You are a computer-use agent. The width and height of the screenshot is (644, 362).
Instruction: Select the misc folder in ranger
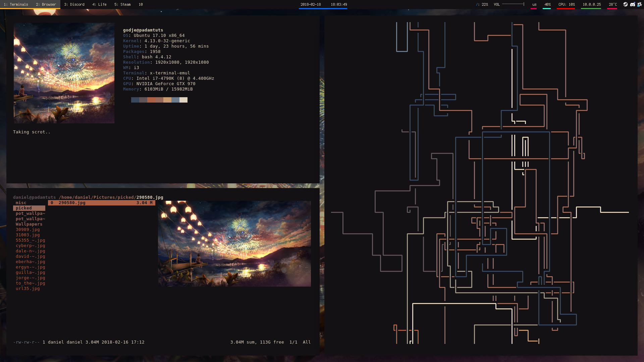click(21, 203)
